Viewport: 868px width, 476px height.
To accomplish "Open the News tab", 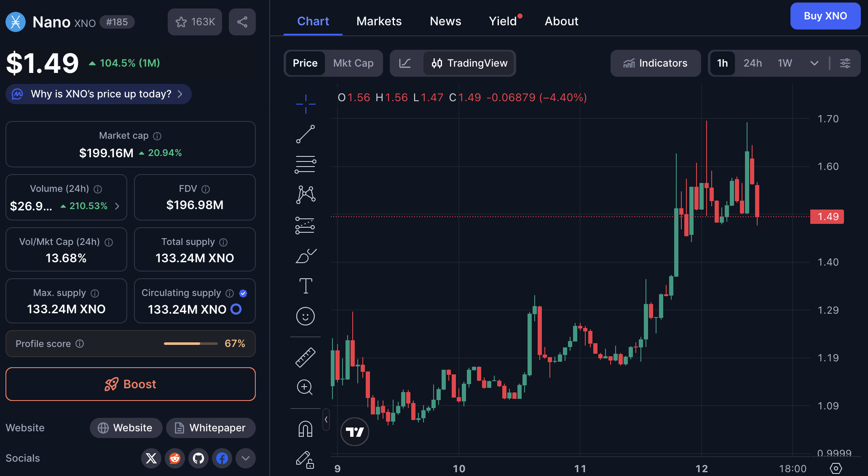I will coord(445,21).
